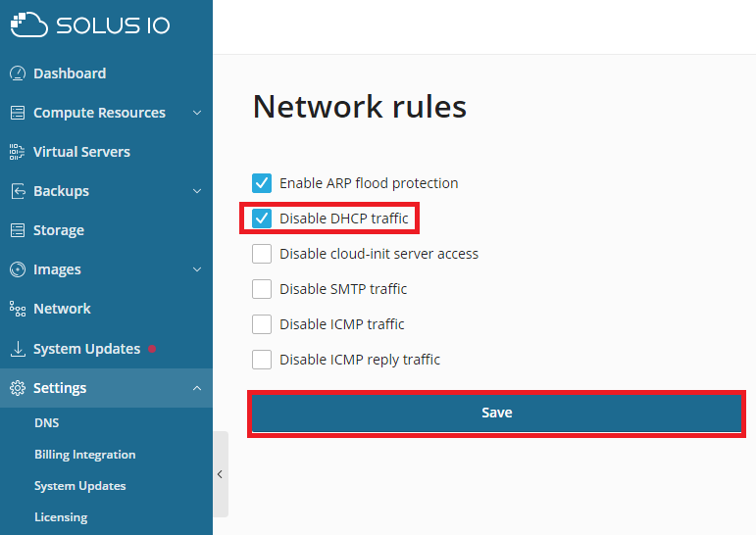Enable Disable SMTP traffic checkbox
Image resolution: width=756 pixels, height=535 pixels.
262,289
